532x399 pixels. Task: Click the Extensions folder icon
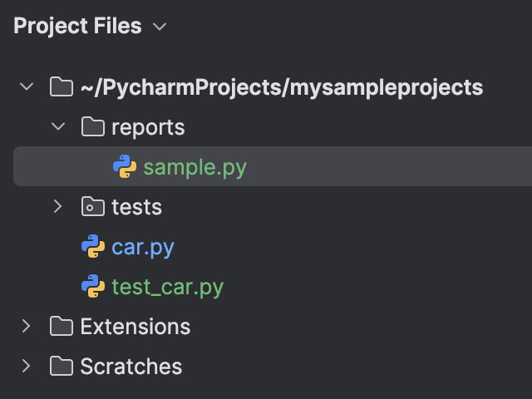point(61,327)
